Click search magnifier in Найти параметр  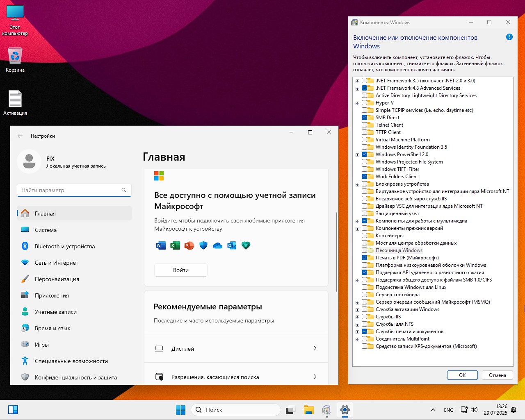[x=124, y=190]
